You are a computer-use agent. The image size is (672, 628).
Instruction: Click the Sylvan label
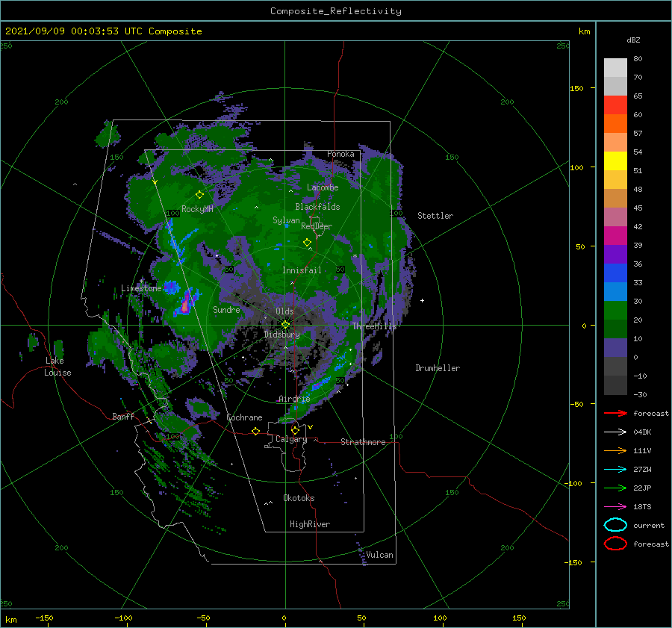286,220
